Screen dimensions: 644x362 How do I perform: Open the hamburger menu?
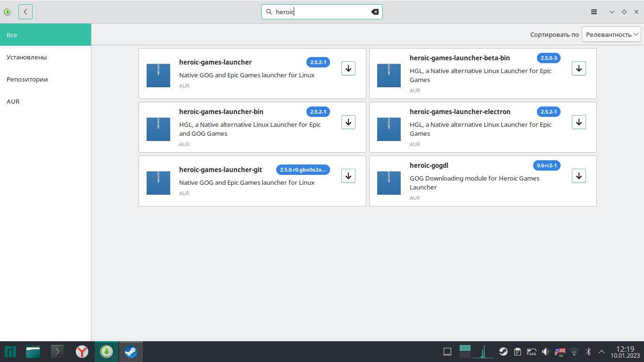pyautogui.click(x=594, y=12)
